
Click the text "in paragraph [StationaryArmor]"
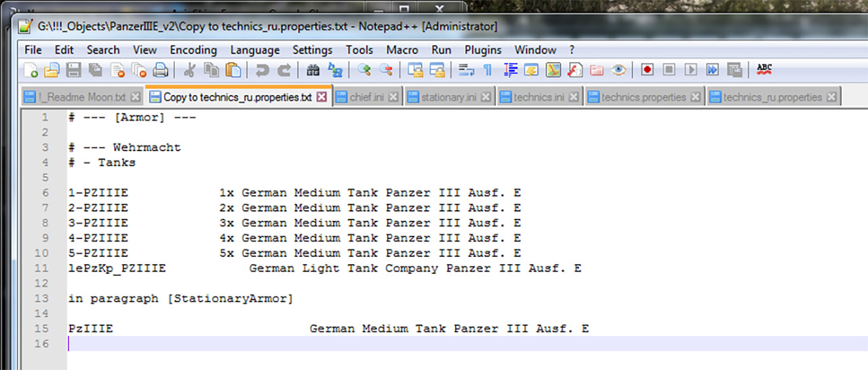pos(180,298)
